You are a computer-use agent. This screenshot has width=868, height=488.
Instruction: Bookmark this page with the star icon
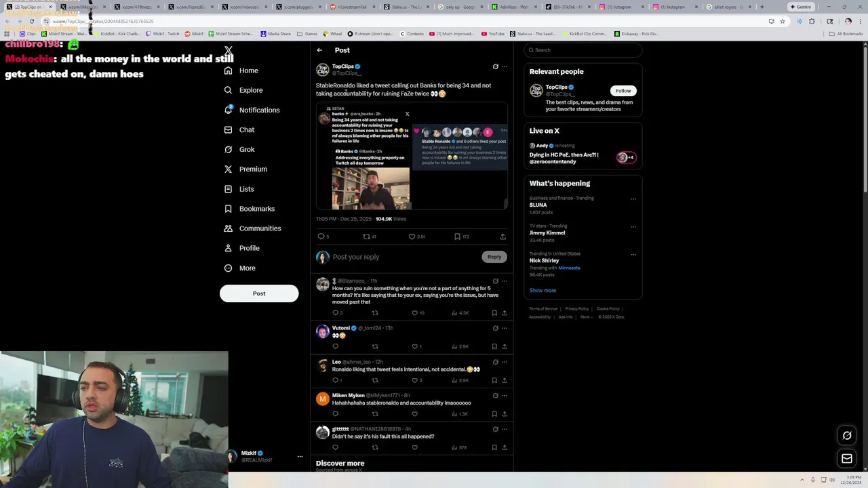coord(783,21)
